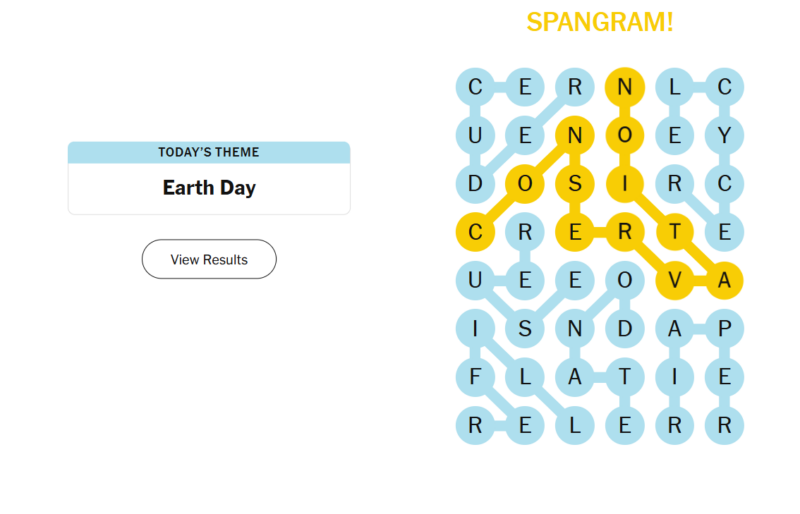This screenshot has width=800, height=514.
Task: Click the Earth Day theme text
Action: 209,188
